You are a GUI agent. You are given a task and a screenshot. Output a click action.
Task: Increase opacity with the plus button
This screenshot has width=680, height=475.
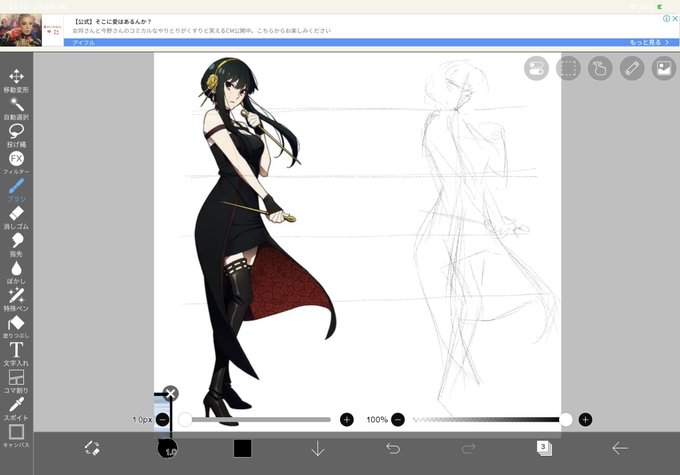[x=585, y=419]
